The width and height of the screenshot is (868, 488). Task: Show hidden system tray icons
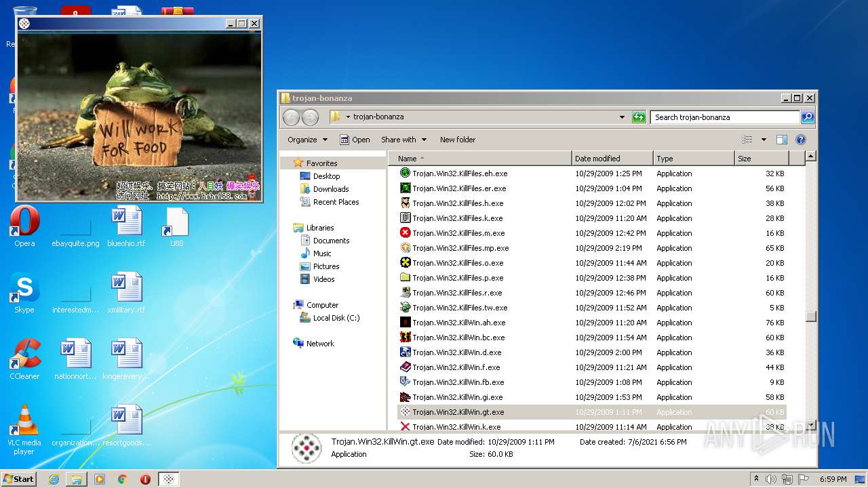756,479
